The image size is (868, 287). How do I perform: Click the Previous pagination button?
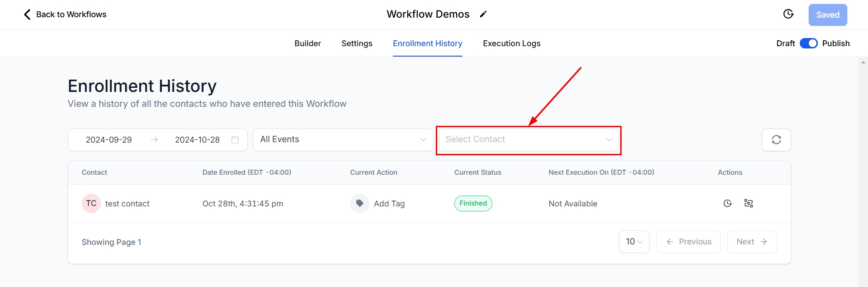click(x=688, y=242)
